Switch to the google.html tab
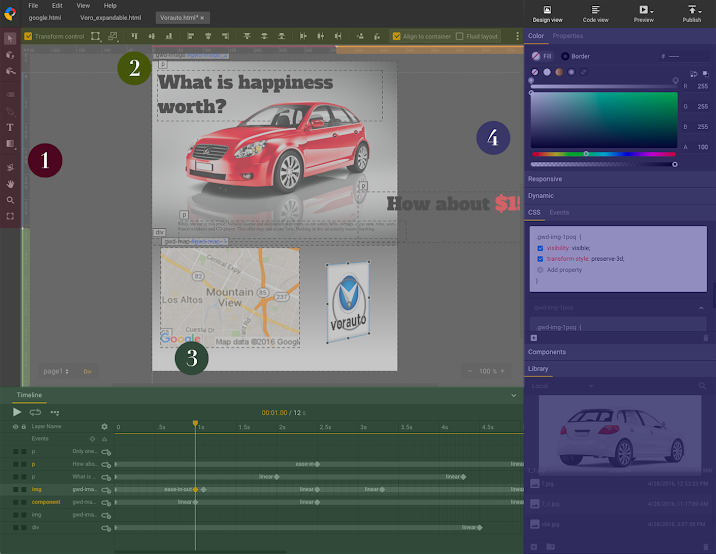Image resolution: width=716 pixels, height=554 pixels. [x=45, y=18]
